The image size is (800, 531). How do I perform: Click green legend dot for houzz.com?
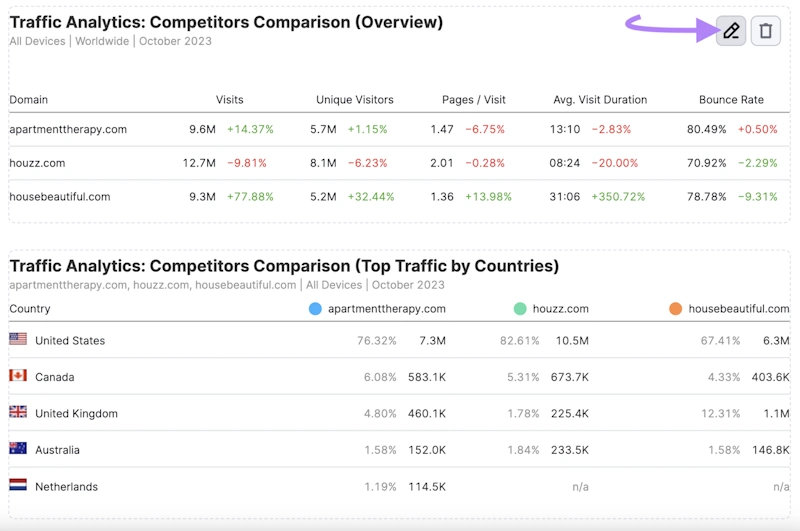point(520,309)
